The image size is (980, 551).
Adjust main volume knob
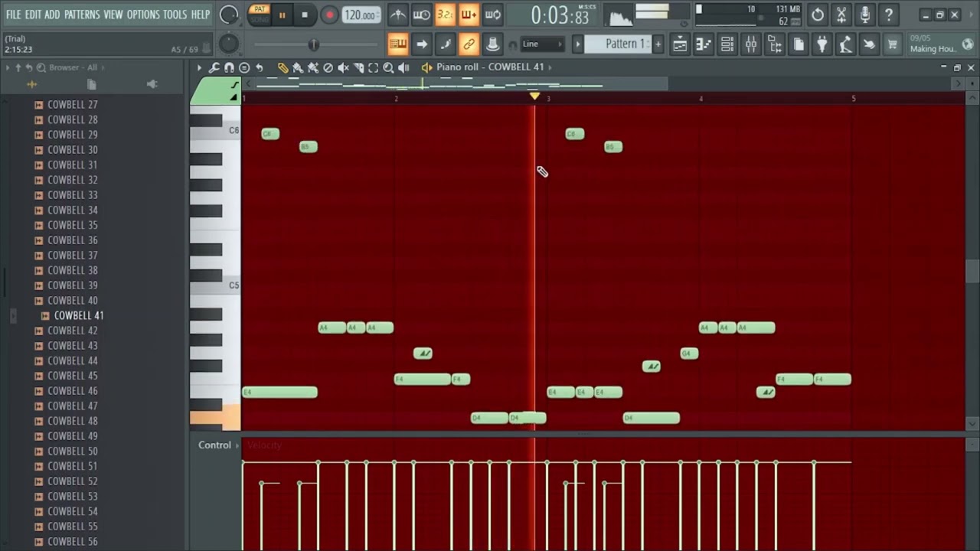[x=228, y=15]
